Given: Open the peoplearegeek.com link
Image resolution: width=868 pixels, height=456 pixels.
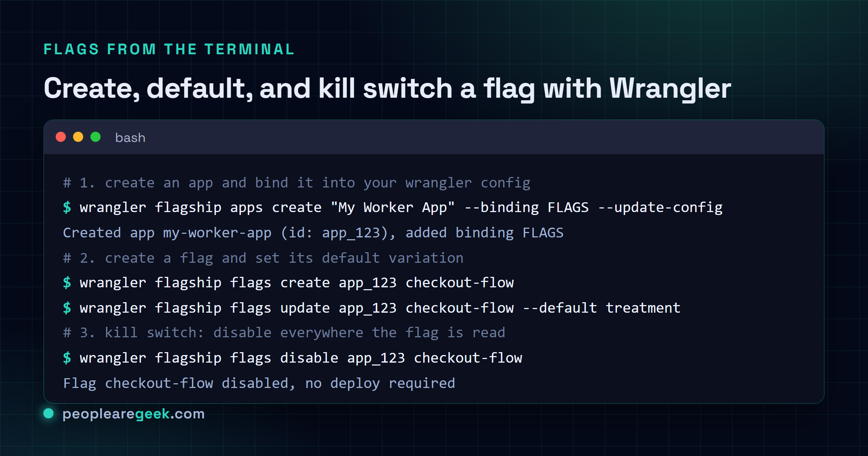Looking at the screenshot, I should click(133, 414).
